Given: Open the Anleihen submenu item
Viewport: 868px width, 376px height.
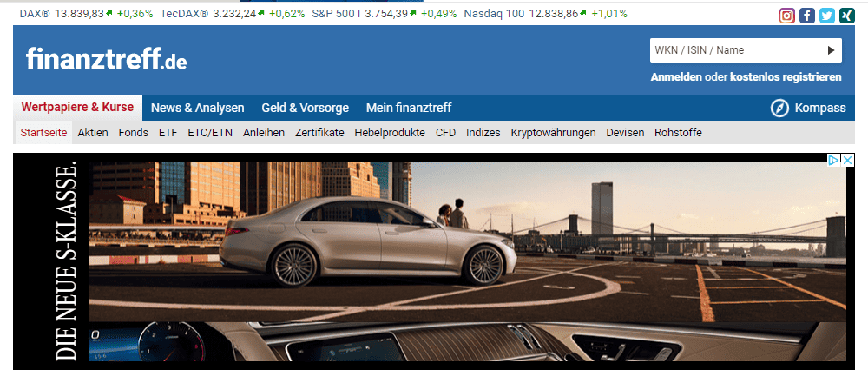Looking at the screenshot, I should click(x=264, y=133).
